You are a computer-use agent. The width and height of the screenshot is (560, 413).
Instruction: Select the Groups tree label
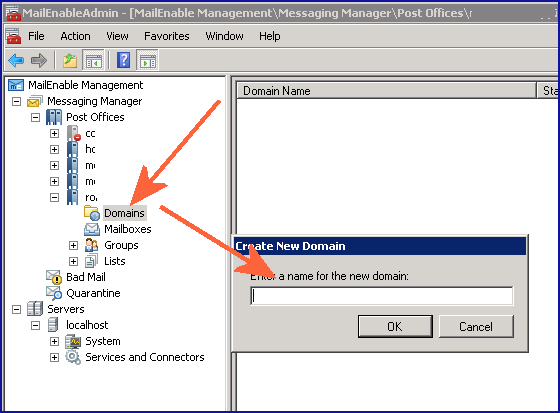[121, 245]
